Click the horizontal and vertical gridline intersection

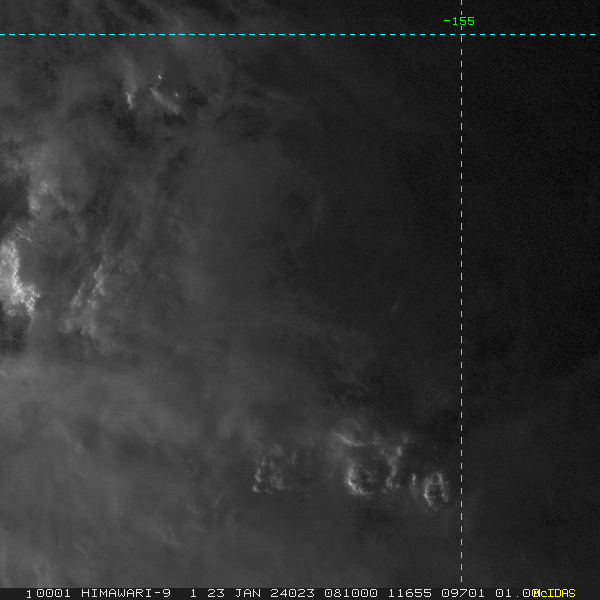(461, 34)
